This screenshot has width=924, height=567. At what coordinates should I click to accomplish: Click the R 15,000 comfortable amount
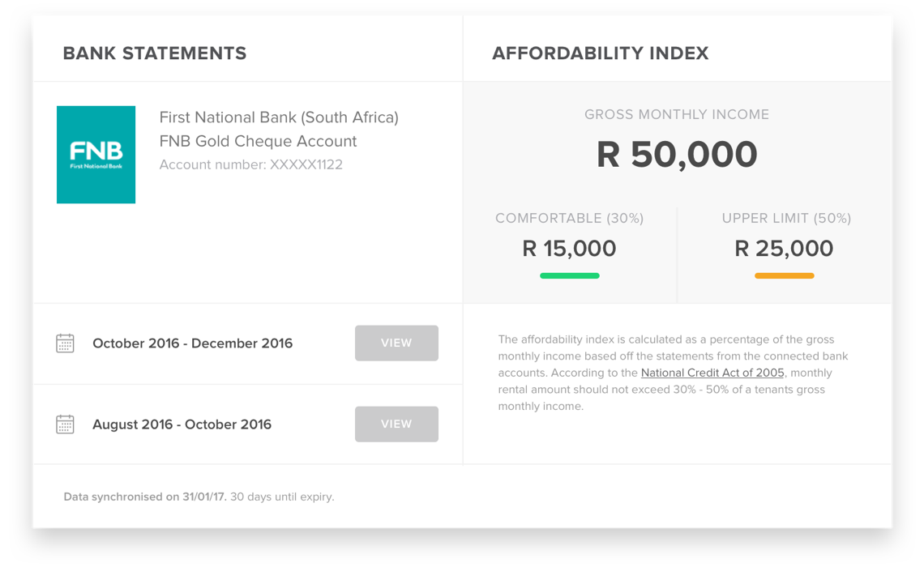coord(569,249)
